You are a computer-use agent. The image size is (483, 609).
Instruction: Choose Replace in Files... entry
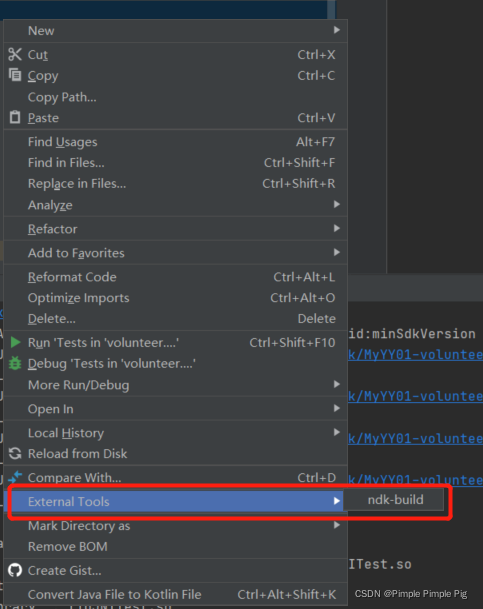pos(175,184)
